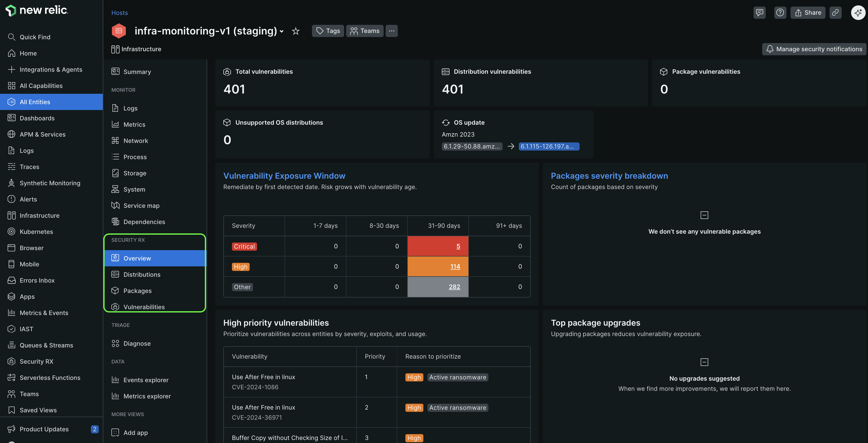Open Kubernetes from left navigation
This screenshot has height=443, width=868.
(x=36, y=232)
